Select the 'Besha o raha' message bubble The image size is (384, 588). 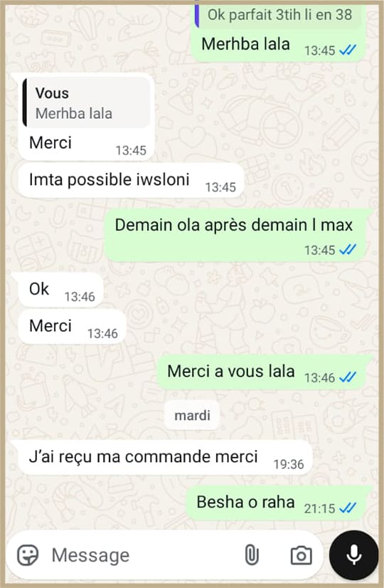click(x=276, y=503)
